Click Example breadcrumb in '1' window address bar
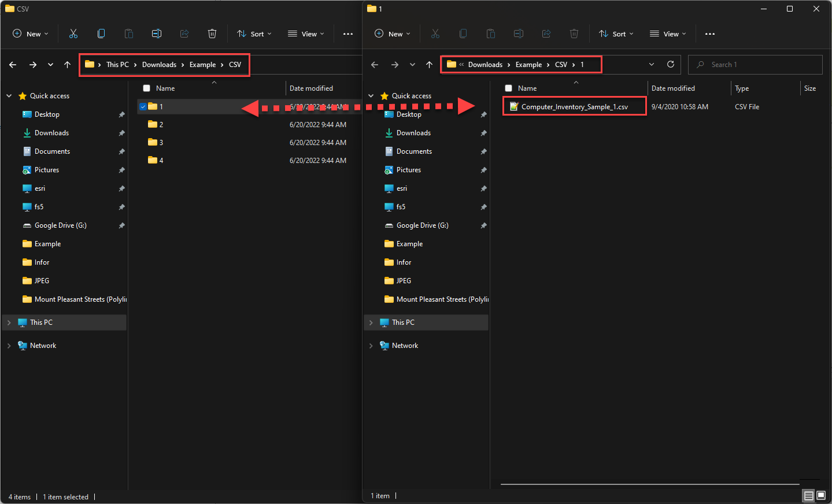Viewport: 832px width, 504px height. (x=528, y=65)
